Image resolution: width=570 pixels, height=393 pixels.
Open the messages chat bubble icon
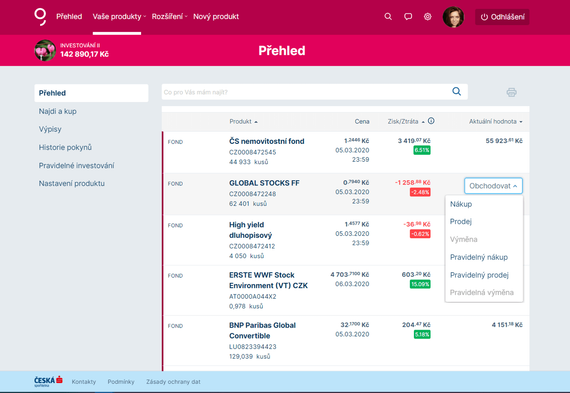[408, 17]
